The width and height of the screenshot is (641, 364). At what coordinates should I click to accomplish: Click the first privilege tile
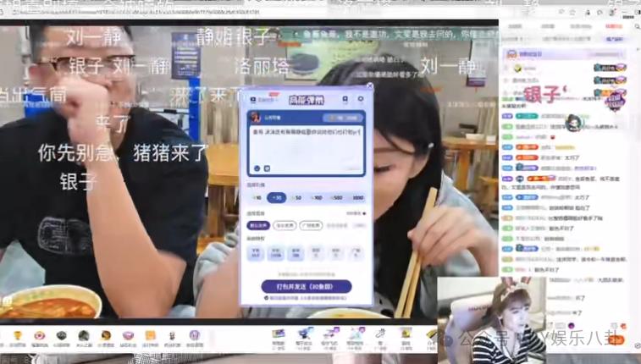coord(256,253)
